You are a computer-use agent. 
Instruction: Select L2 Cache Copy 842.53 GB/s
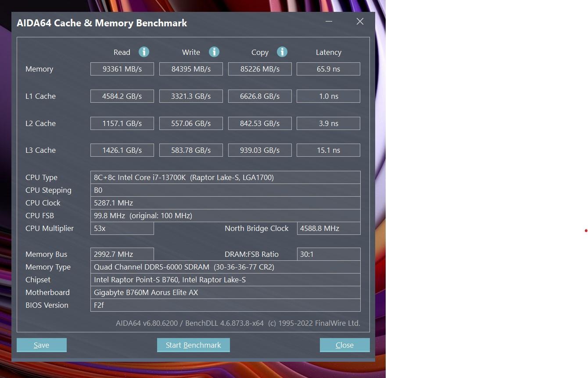point(260,123)
